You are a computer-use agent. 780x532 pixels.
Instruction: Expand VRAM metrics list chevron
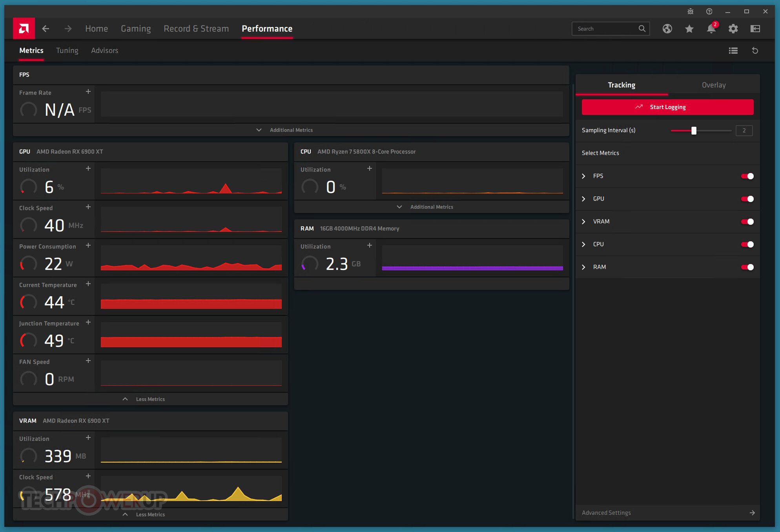click(x=583, y=222)
